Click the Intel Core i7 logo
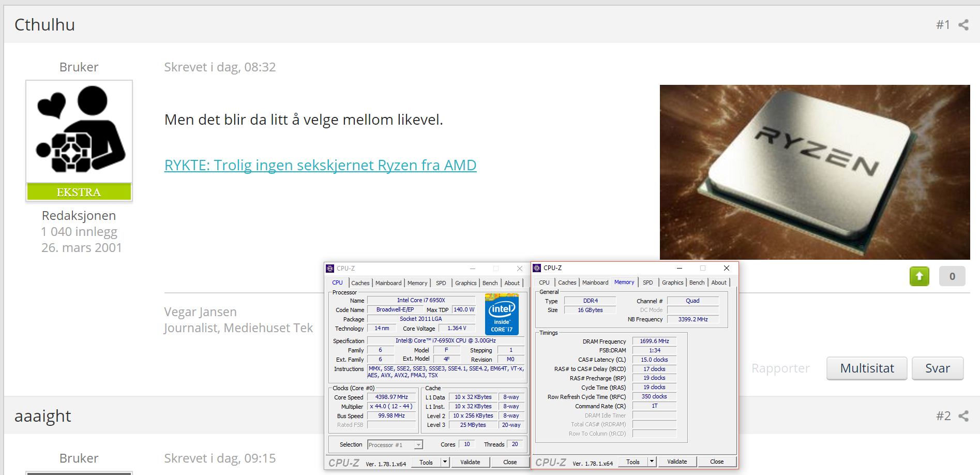Screen dimensions: 980x475 point(502,314)
